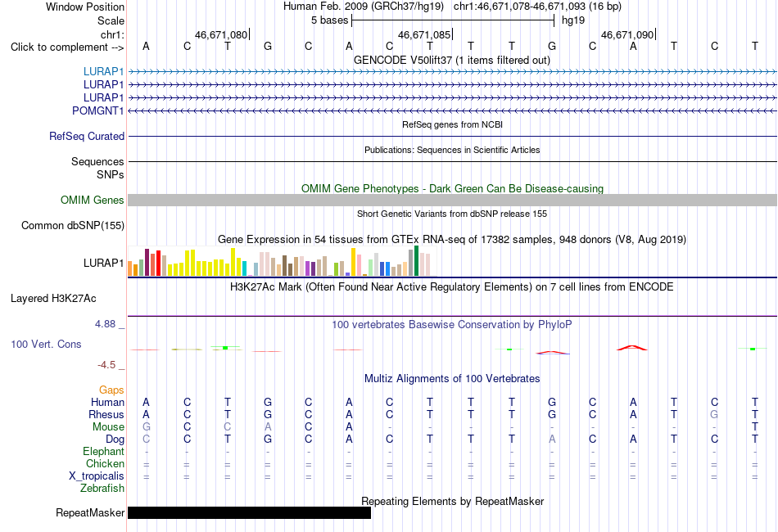This screenshot has height=532, width=778.
Task: Click 'Short Genetic Variants from dbSNP' title
Action: tap(452, 214)
